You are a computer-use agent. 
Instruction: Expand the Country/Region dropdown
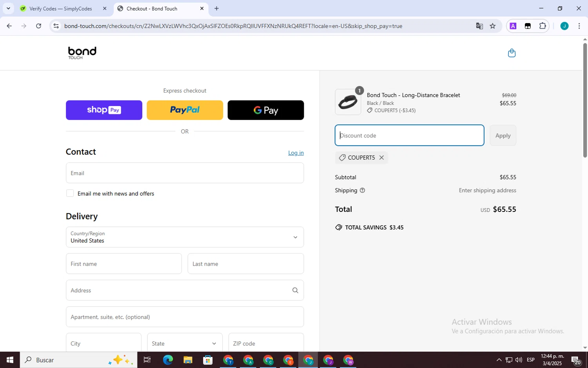tap(185, 237)
